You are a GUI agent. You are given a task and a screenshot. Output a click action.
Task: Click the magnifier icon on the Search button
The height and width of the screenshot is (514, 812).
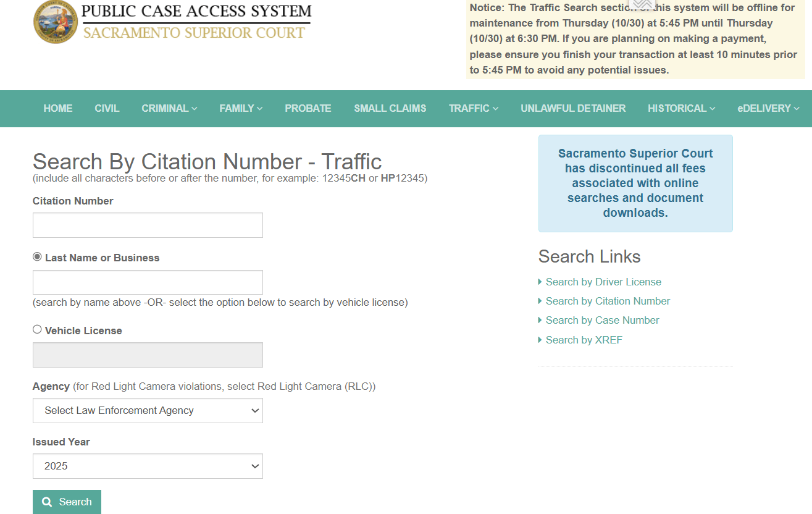point(46,502)
